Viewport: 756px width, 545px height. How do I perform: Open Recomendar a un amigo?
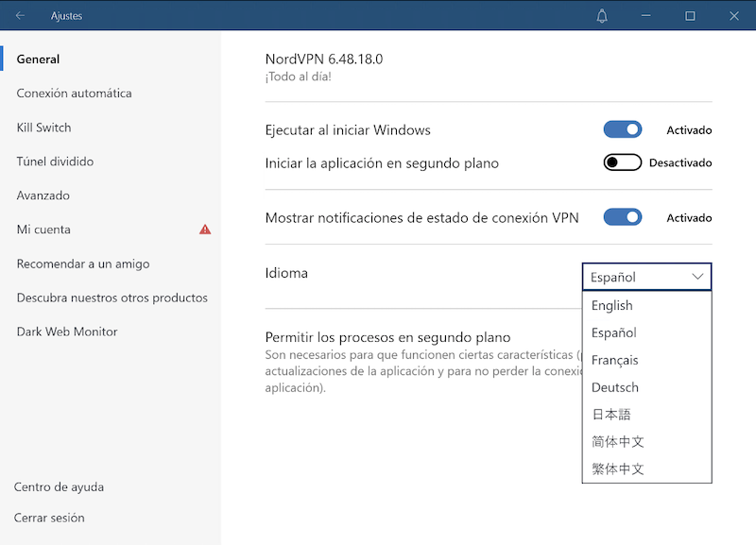[x=83, y=264]
